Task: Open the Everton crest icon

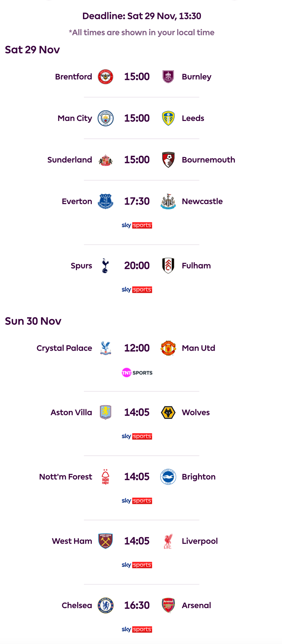Action: (x=106, y=201)
